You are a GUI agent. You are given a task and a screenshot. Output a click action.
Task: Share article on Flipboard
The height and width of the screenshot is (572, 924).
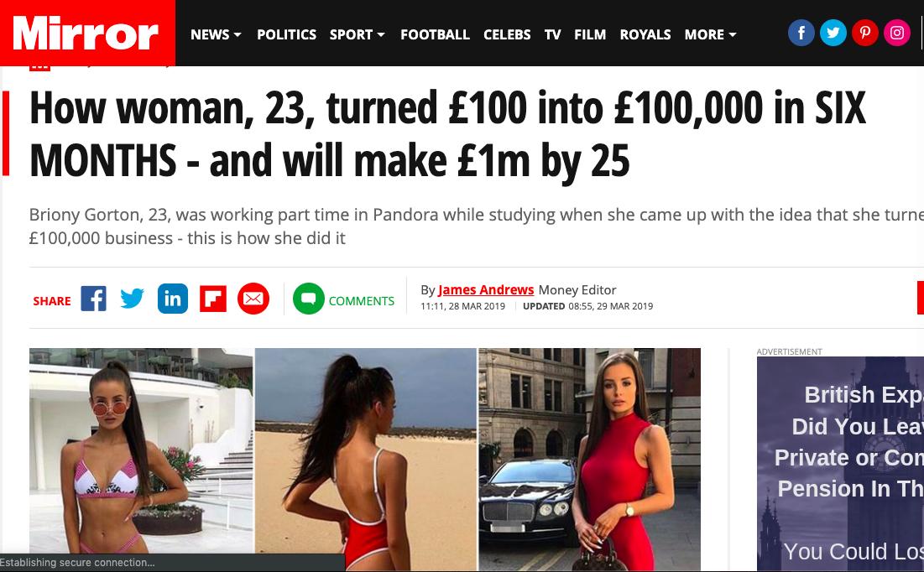pyautogui.click(x=213, y=299)
